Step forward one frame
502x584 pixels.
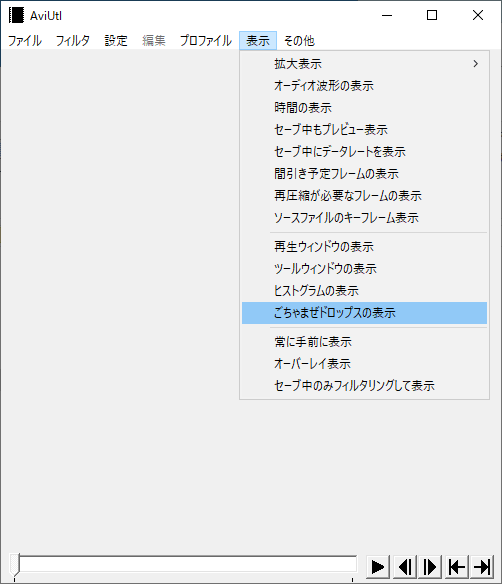pos(430,567)
